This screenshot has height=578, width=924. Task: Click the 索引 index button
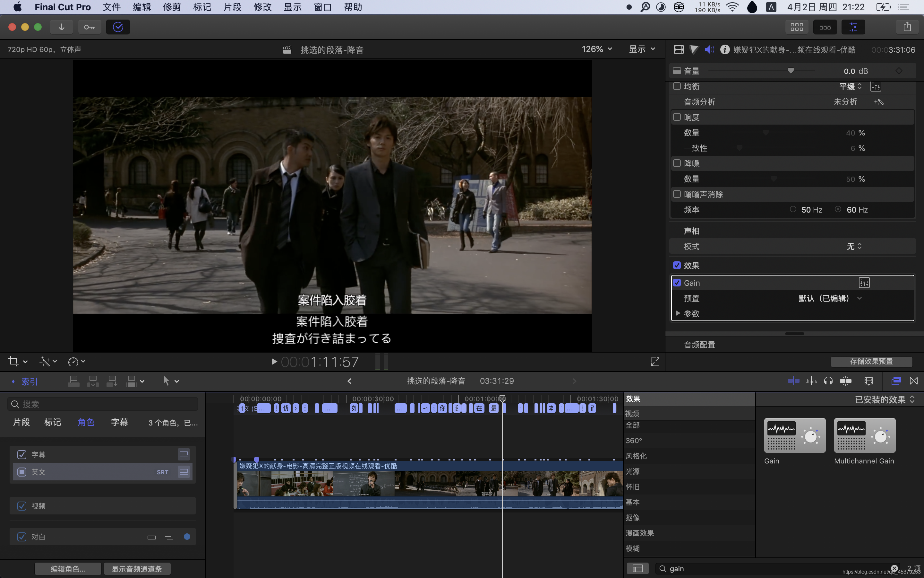30,381
